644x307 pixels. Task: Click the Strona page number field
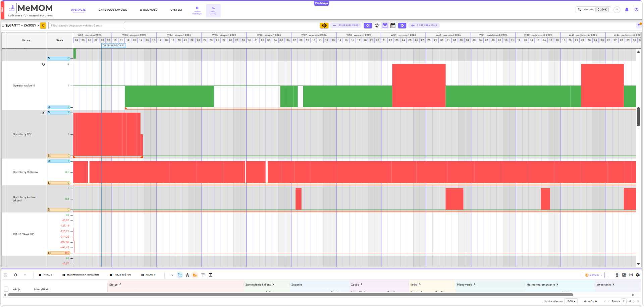click(624, 301)
